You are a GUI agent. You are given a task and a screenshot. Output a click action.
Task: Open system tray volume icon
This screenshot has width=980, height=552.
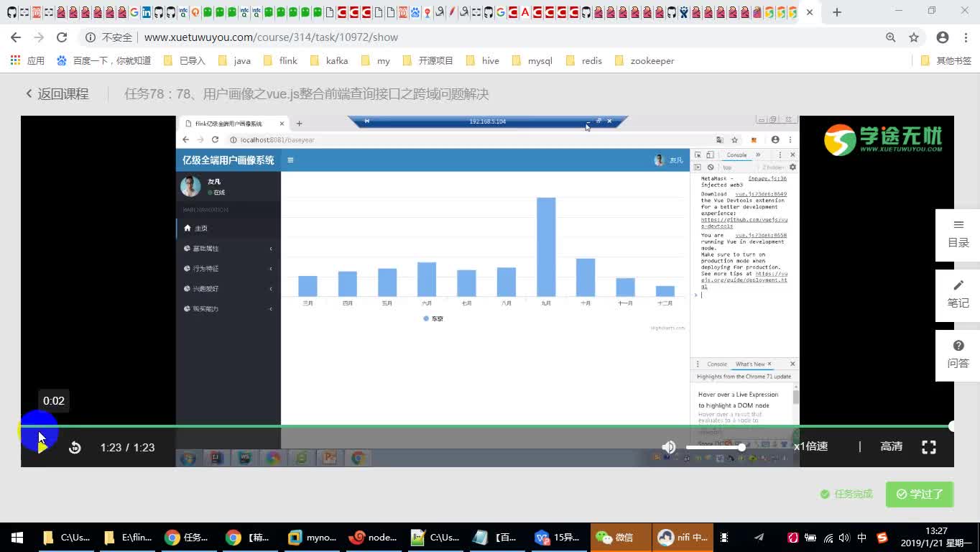pos(844,538)
